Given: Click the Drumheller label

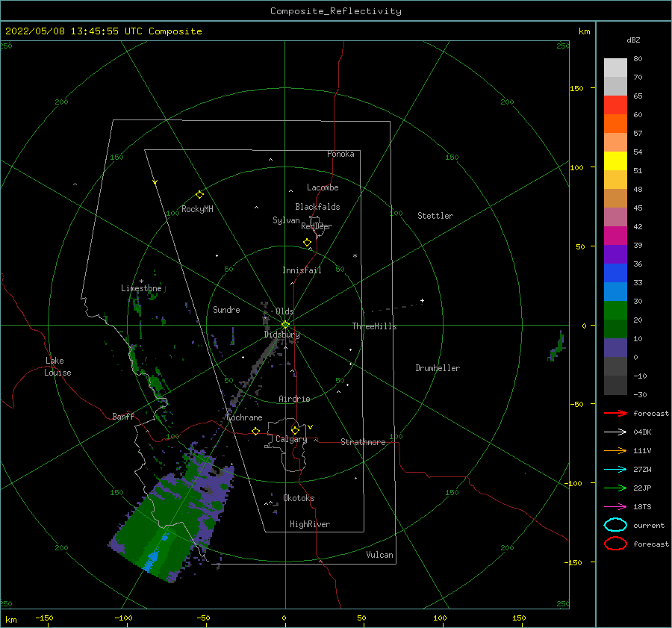Looking at the screenshot, I should coord(438,368).
